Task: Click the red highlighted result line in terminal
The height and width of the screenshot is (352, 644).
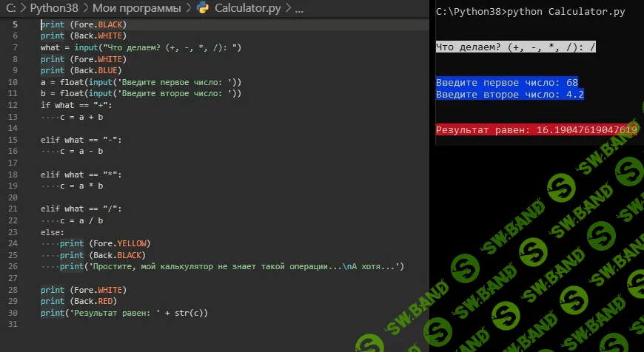Action: click(536, 130)
